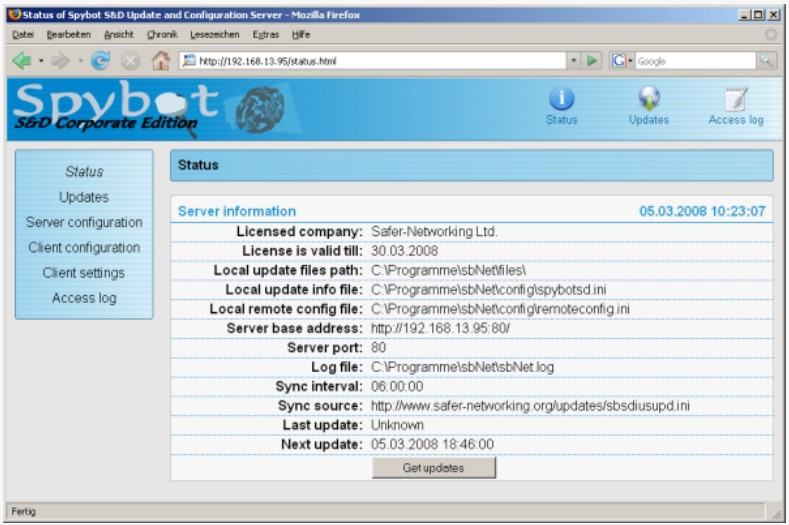Click the remoteconfig.ini file path value
The image size is (789, 525).
(x=500, y=309)
